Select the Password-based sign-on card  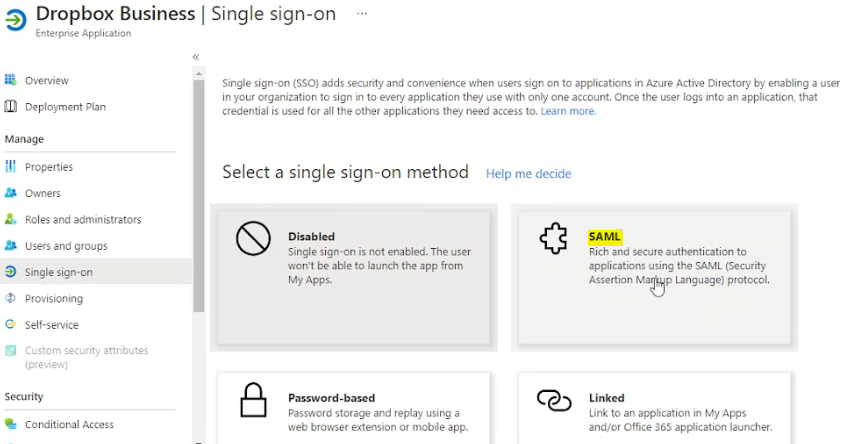click(x=353, y=408)
